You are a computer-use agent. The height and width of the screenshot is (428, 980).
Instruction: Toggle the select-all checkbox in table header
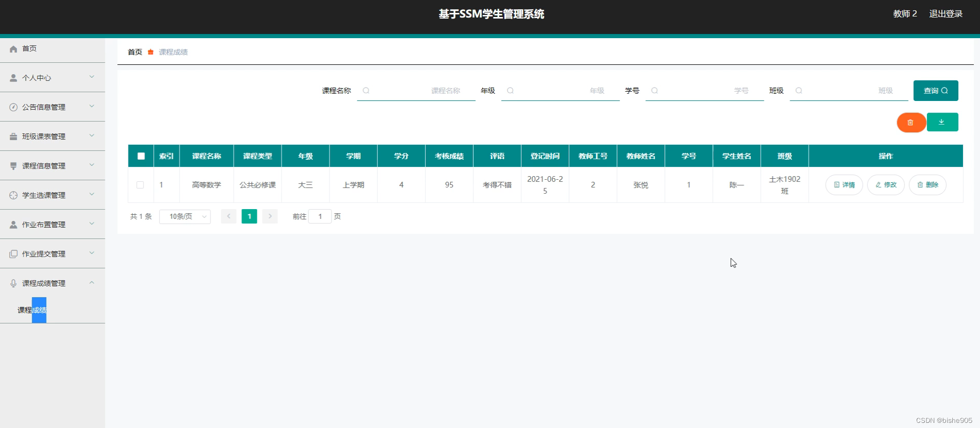(141, 156)
